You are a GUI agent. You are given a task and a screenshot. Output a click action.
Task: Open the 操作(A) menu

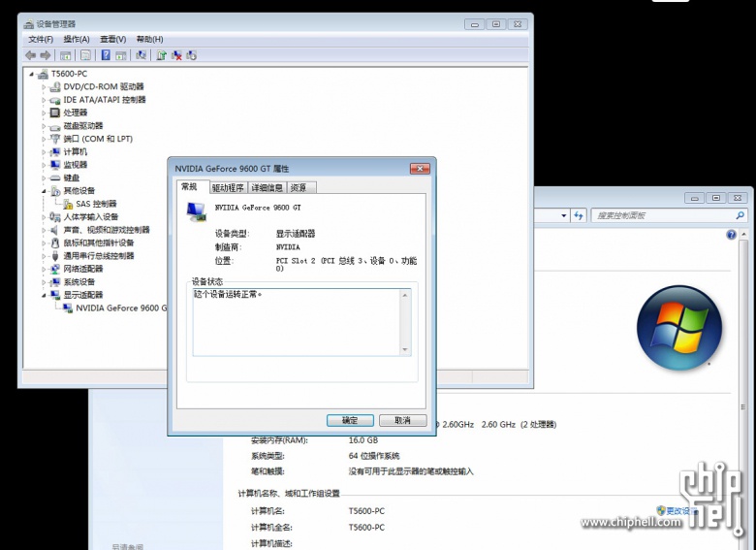pos(77,39)
